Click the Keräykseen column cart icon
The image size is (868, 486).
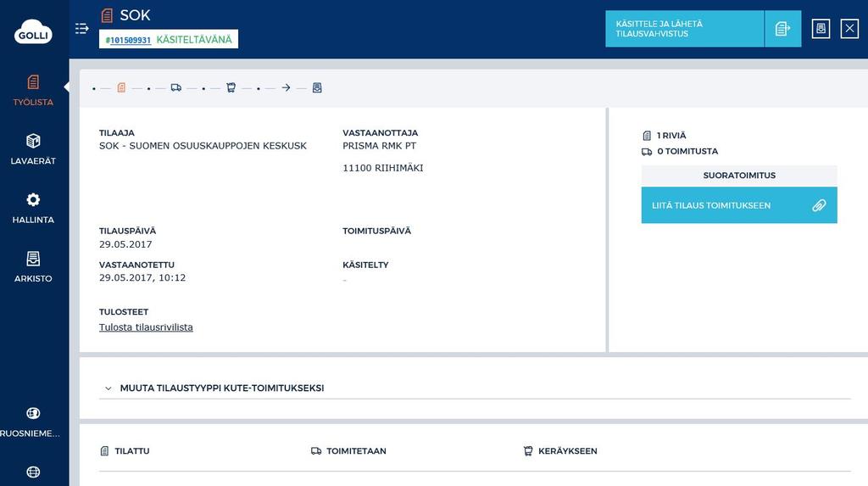tap(528, 451)
